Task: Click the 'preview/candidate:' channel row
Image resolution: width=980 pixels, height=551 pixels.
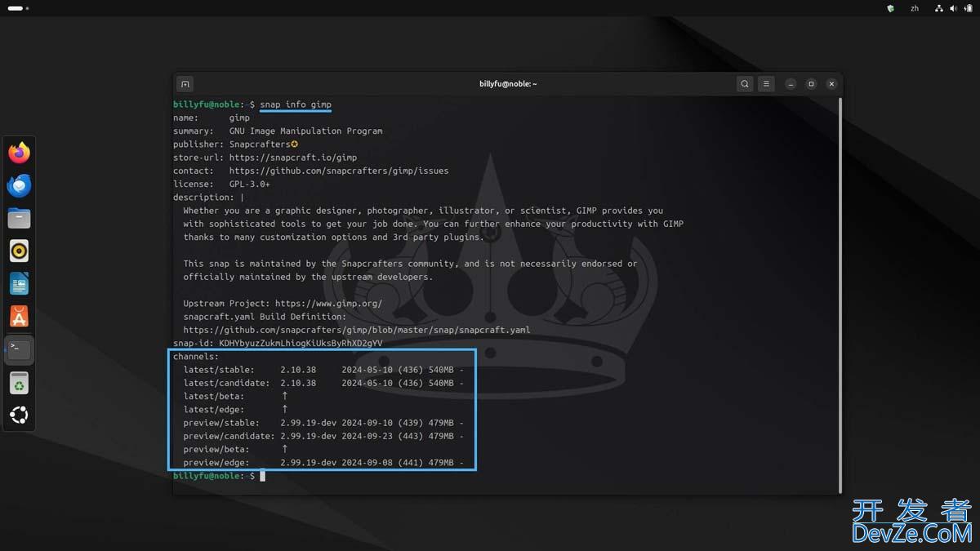Action: pos(323,436)
